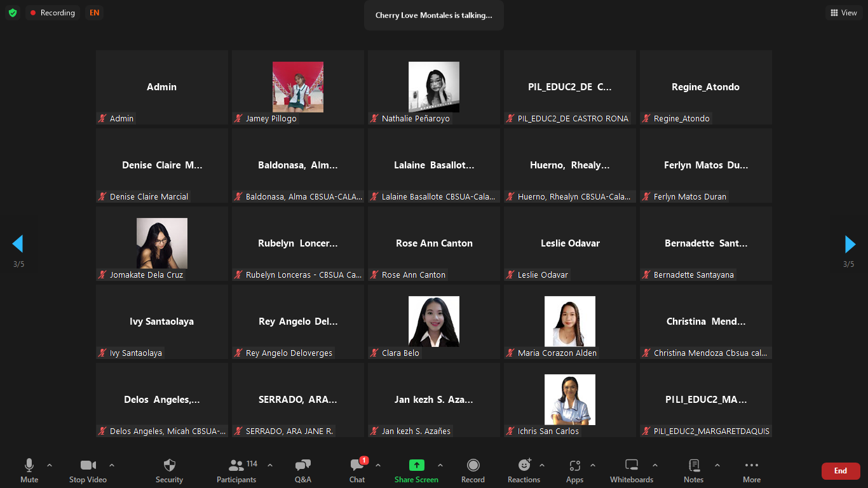Open the Notes tool
The width and height of the screenshot is (868, 488).
693,470
